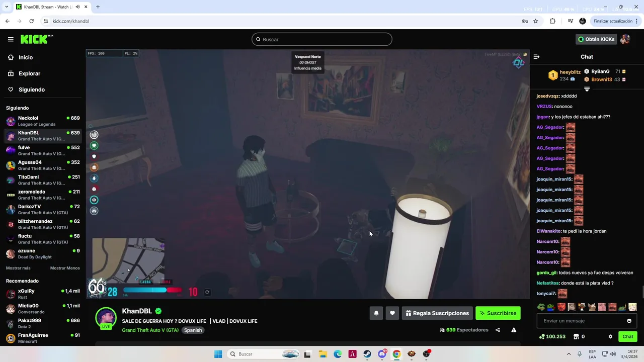Open Discord from the taskbar
This screenshot has height=362, width=644.
click(382, 354)
